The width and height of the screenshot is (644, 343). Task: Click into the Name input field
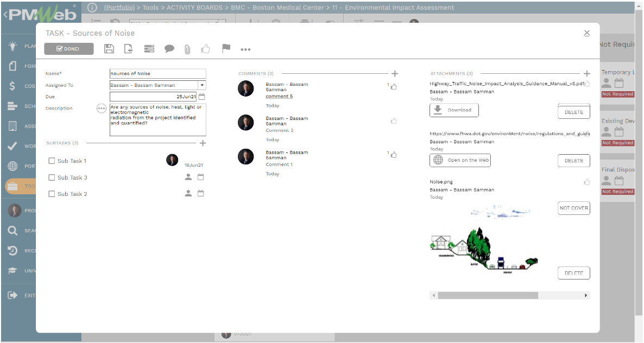point(157,74)
